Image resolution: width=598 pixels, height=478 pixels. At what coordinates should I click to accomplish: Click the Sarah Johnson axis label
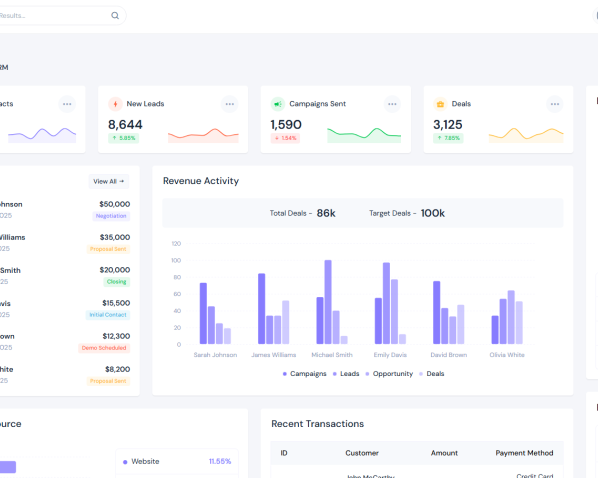pos(215,355)
